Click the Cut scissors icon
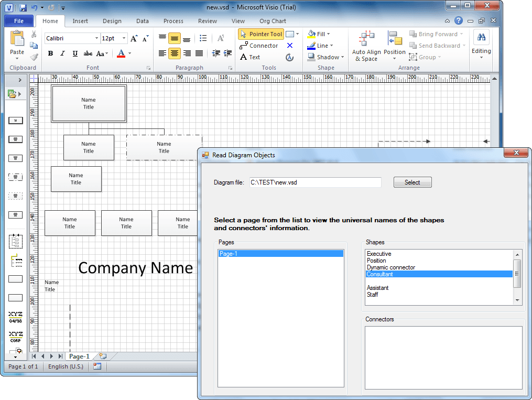This screenshot has height=400, width=532. tap(34, 34)
